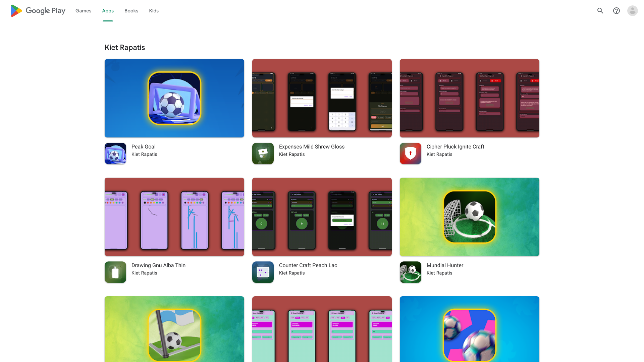644x362 pixels.
Task: Switch to the Kids tab
Action: pos(154,11)
